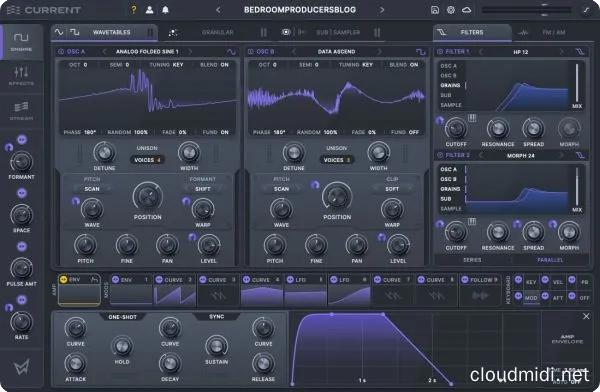Go to next preset with right arrow
600x392 pixels.
[381, 10]
